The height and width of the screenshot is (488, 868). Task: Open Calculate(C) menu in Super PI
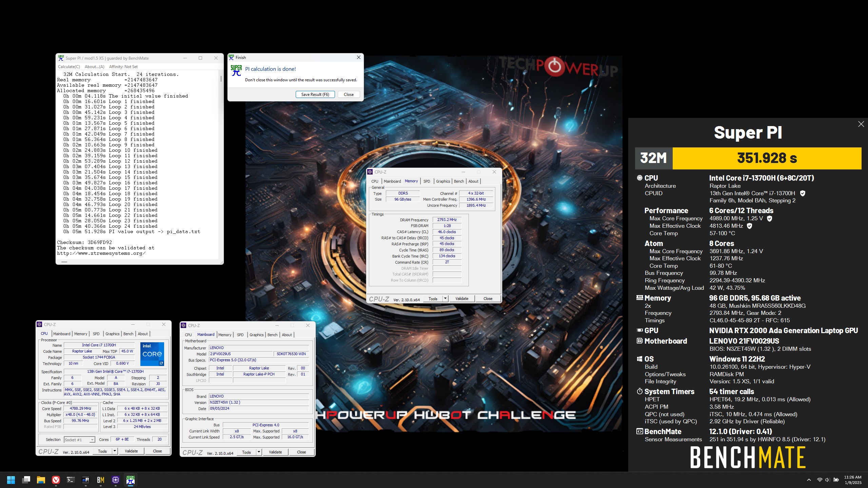[69, 67]
